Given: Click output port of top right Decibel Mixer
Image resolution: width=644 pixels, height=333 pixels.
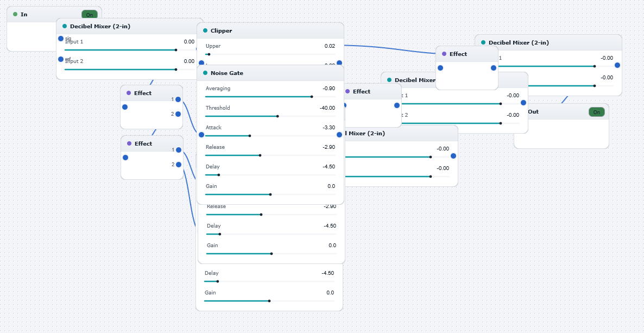Looking at the screenshot, I should click(617, 65).
